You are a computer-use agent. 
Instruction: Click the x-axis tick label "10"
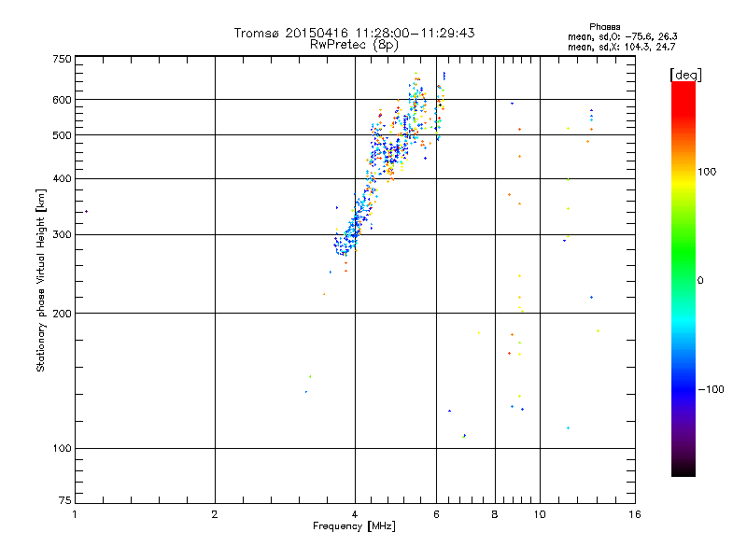540,514
